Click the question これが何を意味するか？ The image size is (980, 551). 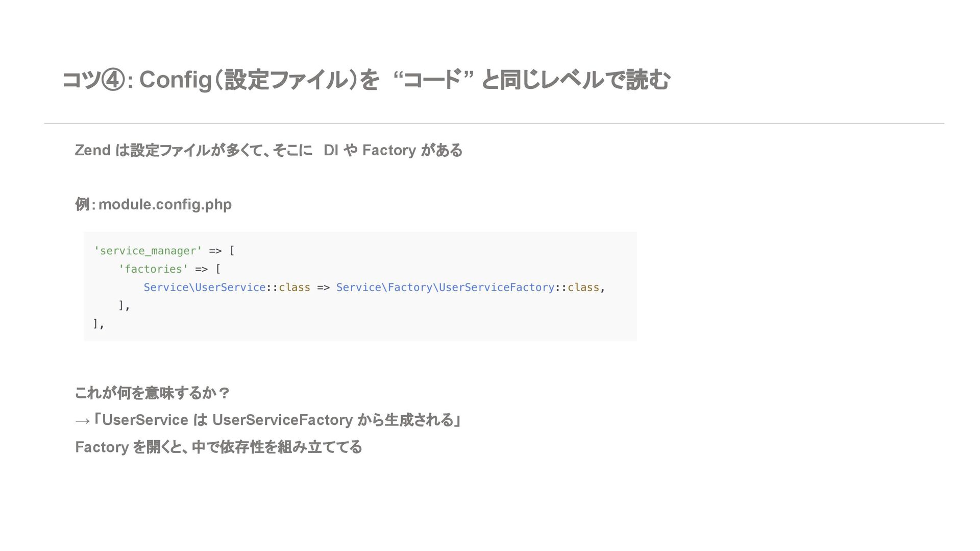pyautogui.click(x=152, y=393)
